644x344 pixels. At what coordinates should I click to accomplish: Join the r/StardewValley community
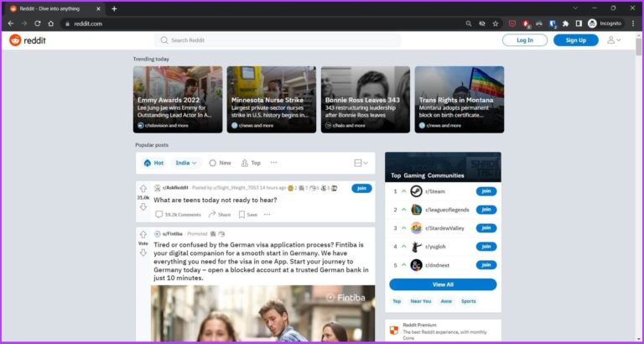(x=486, y=228)
